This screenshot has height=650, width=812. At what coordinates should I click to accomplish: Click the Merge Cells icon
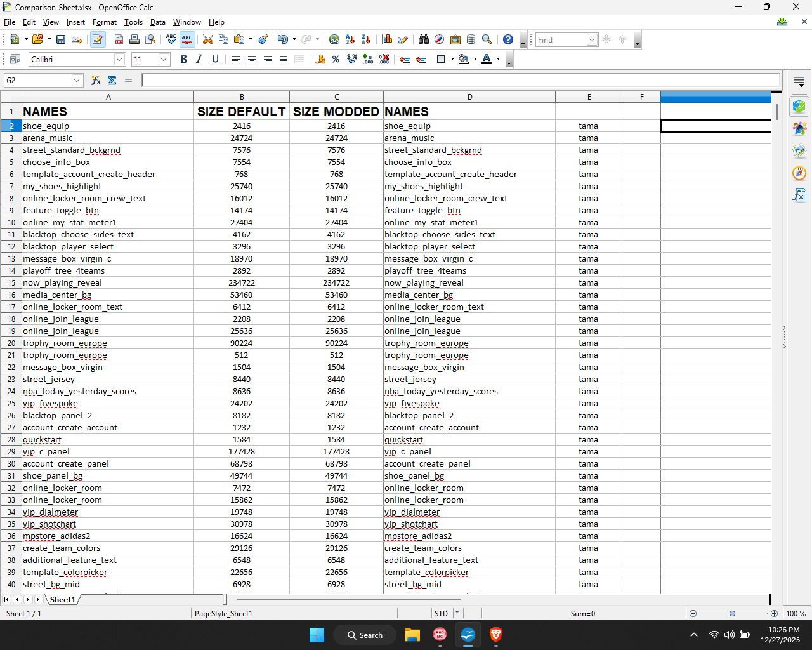tap(299, 59)
